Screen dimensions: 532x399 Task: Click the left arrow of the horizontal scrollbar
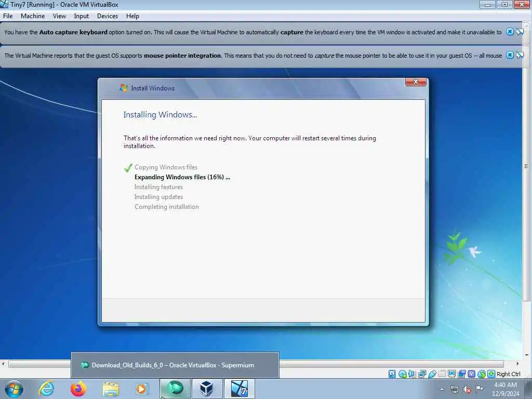tap(3, 364)
